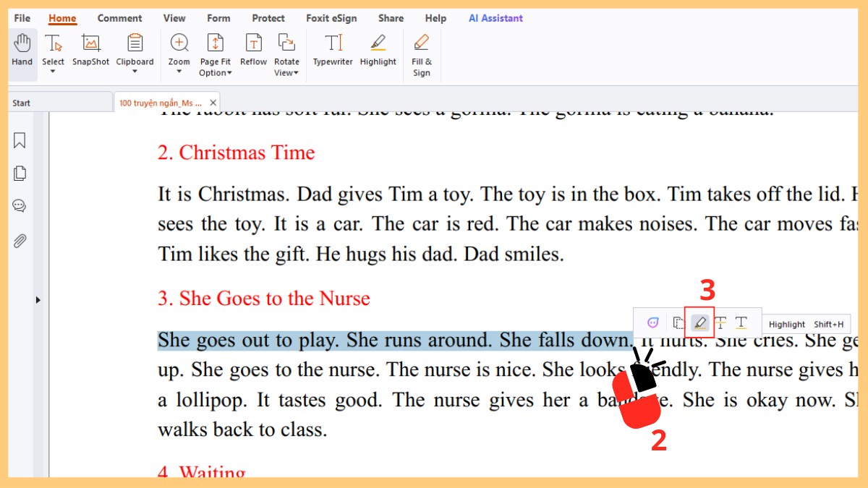This screenshot has width=868, height=488.
Task: Open the Attachments paperclip panel
Action: (x=20, y=241)
